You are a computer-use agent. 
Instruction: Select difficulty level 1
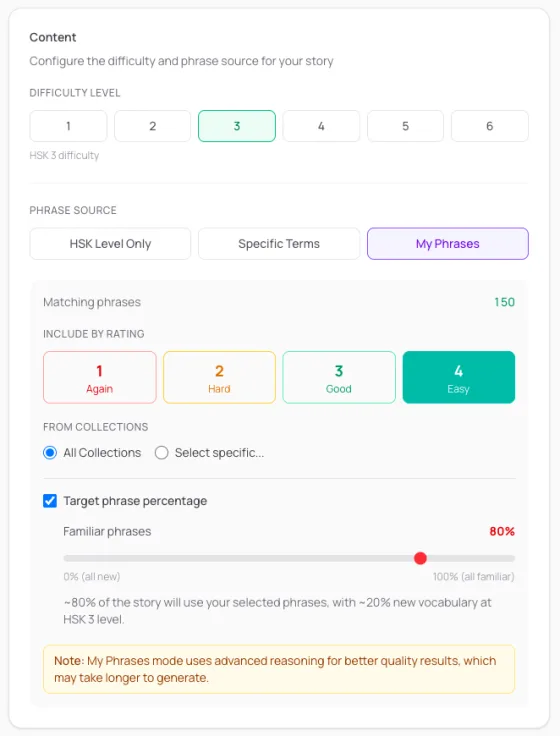(68, 126)
